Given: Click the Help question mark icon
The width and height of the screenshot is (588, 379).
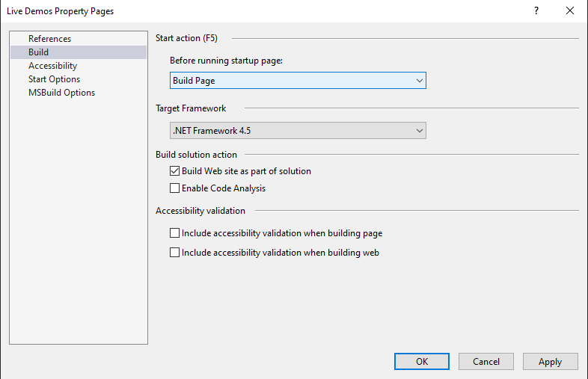Looking at the screenshot, I should click(x=536, y=11).
